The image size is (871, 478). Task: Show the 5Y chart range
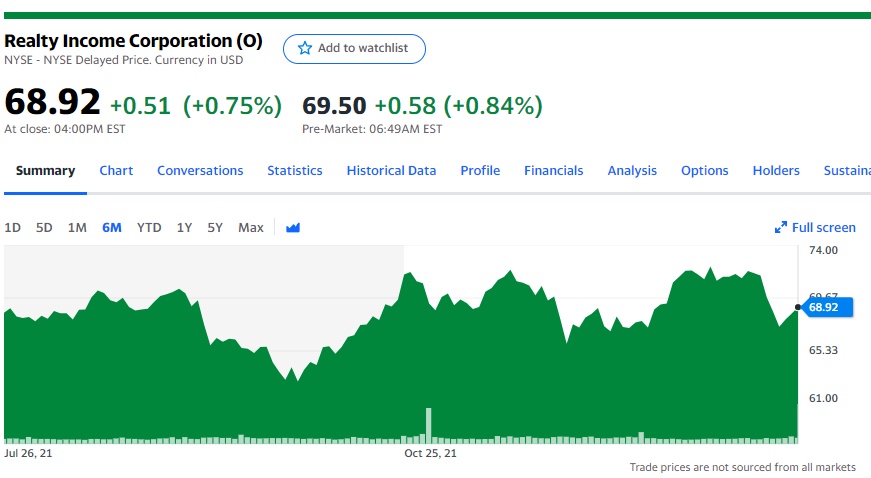[215, 228]
